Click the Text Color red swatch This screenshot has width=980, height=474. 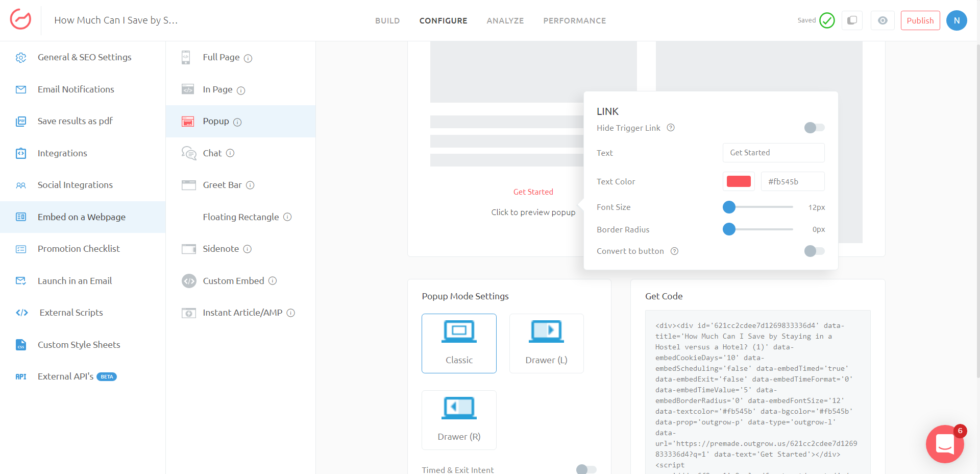(x=739, y=181)
